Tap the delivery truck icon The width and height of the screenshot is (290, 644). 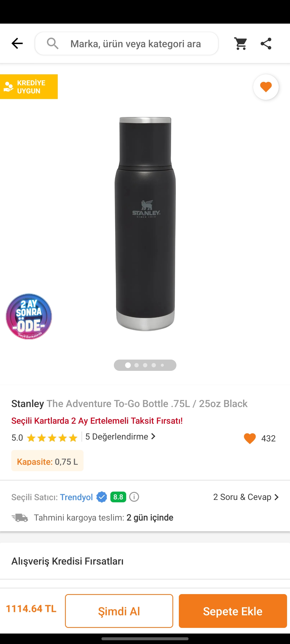[x=20, y=518]
